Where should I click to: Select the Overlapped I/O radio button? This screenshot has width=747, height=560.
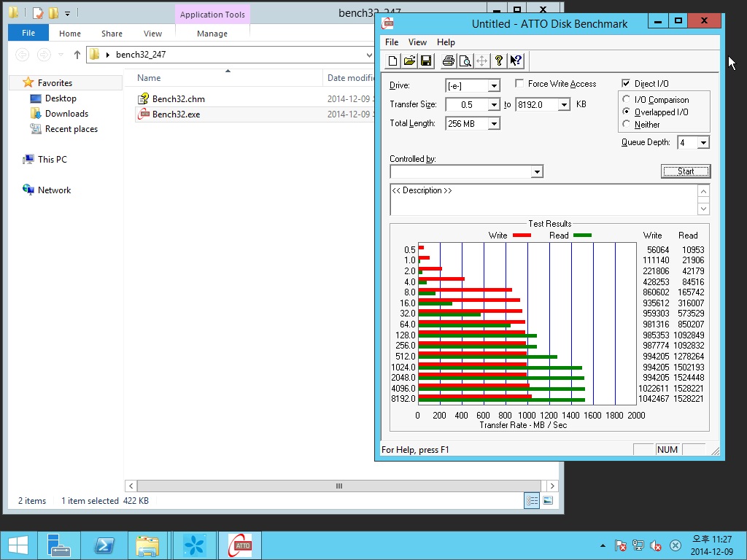(x=627, y=112)
